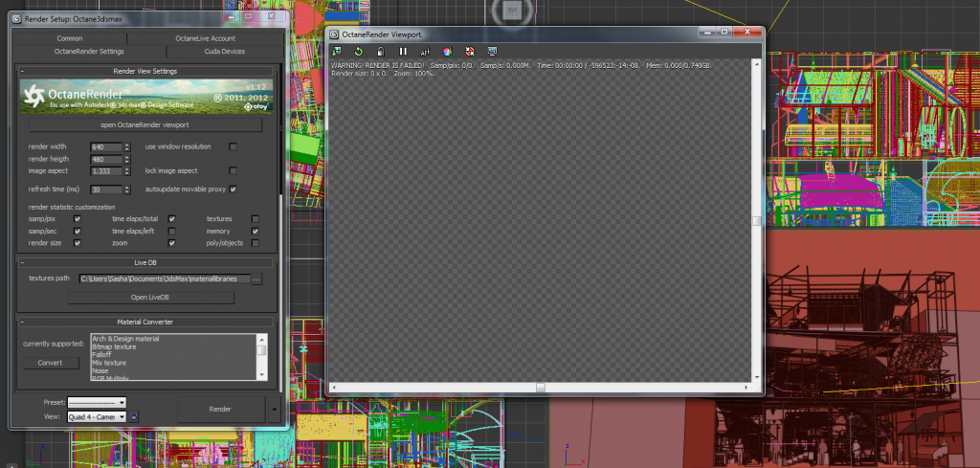Switch to the OctaneLive Account tab

coord(205,38)
